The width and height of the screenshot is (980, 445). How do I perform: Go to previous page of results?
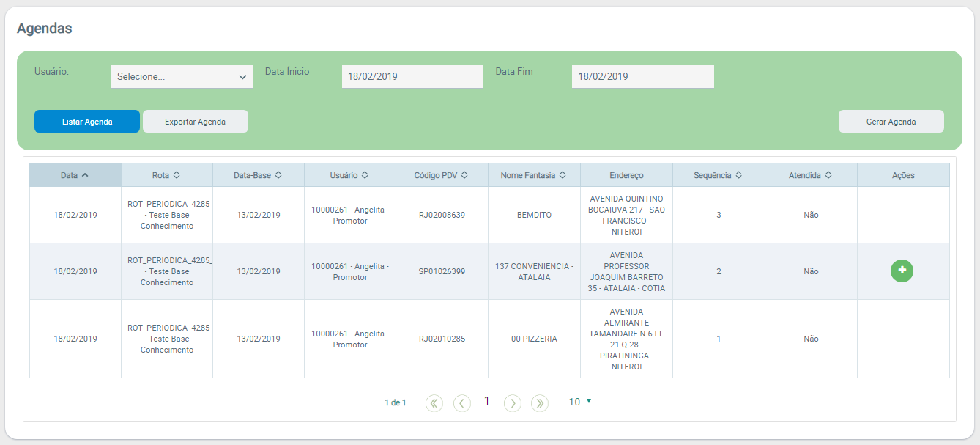[461, 402]
